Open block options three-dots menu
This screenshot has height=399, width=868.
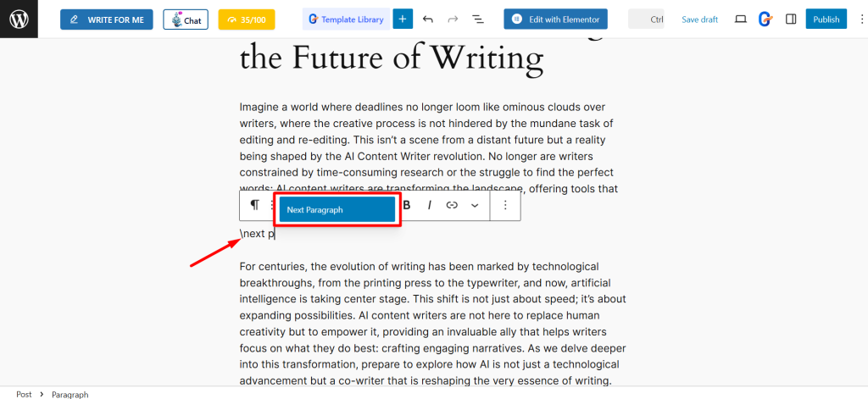click(x=505, y=205)
